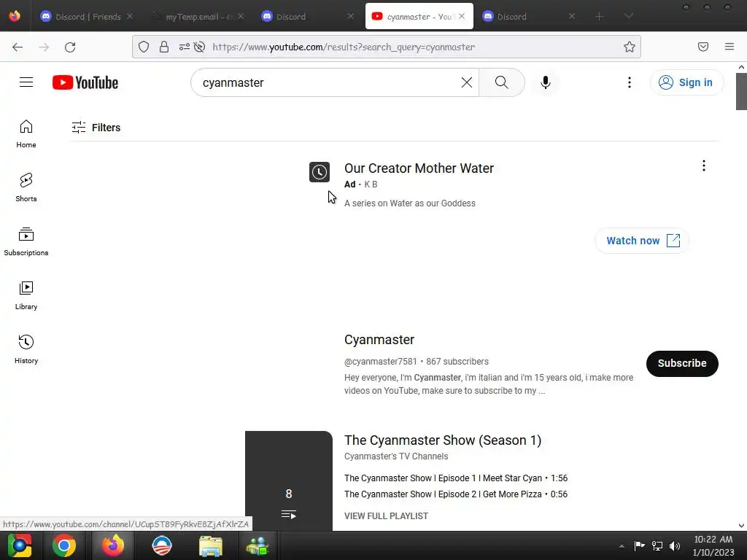Open History in the sidebar

26,349
